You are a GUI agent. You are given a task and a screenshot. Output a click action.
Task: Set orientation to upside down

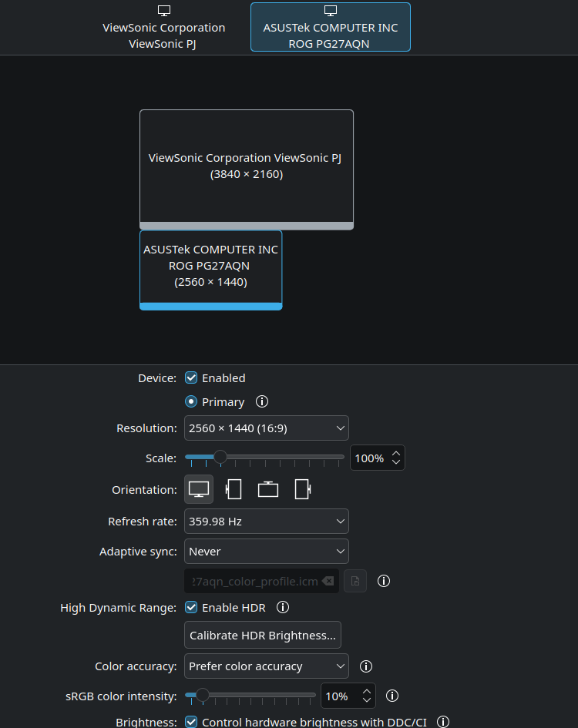[x=268, y=489]
